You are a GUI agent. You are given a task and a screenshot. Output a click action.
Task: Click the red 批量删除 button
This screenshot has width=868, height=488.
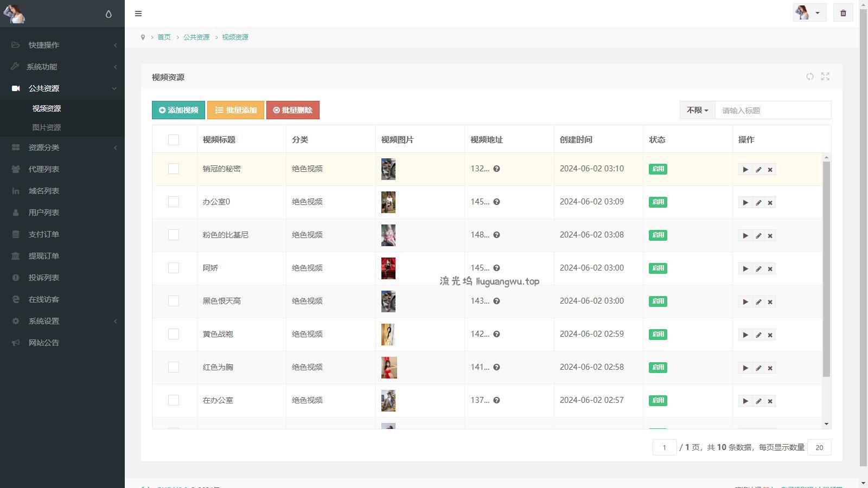tap(293, 110)
